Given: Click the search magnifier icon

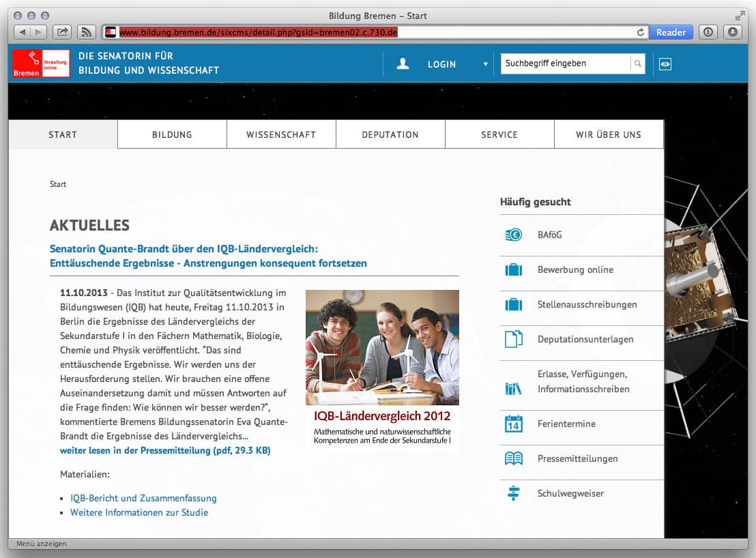Looking at the screenshot, I should point(637,63).
